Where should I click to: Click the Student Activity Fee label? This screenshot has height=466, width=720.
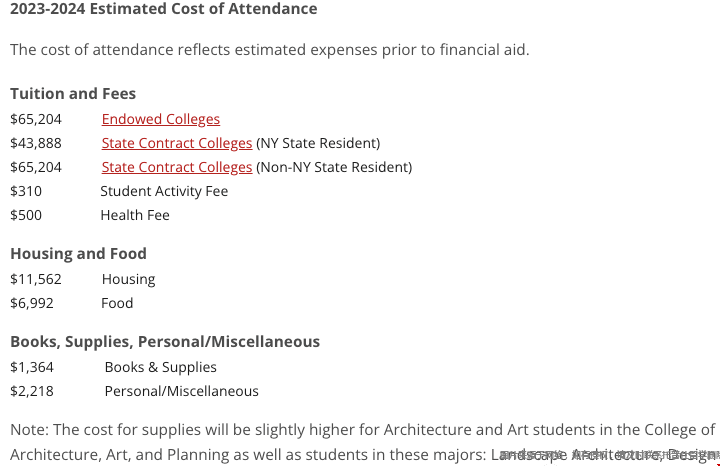click(x=164, y=191)
